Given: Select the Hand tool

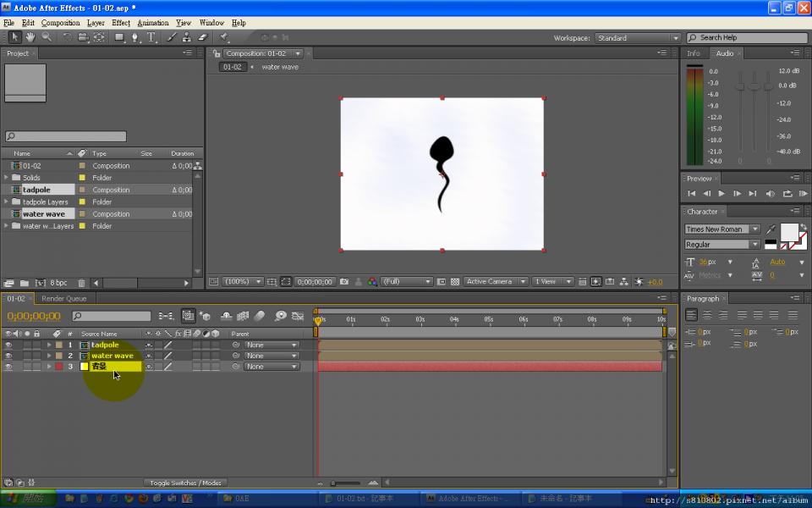Looking at the screenshot, I should click(x=30, y=37).
